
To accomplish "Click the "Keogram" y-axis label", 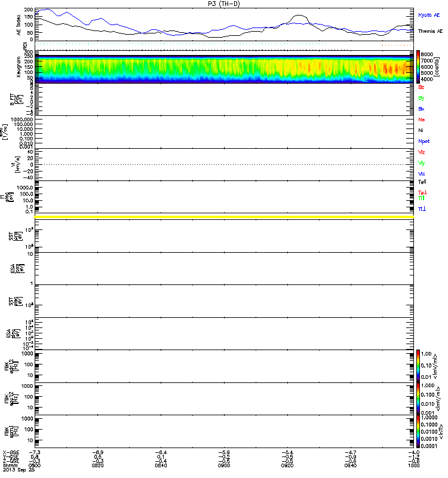I will click(19, 67).
